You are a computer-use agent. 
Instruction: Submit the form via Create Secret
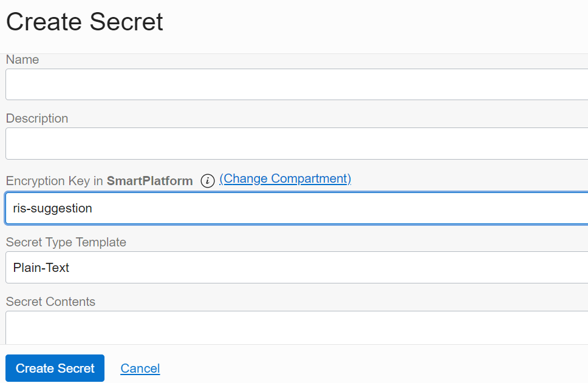[x=55, y=368]
